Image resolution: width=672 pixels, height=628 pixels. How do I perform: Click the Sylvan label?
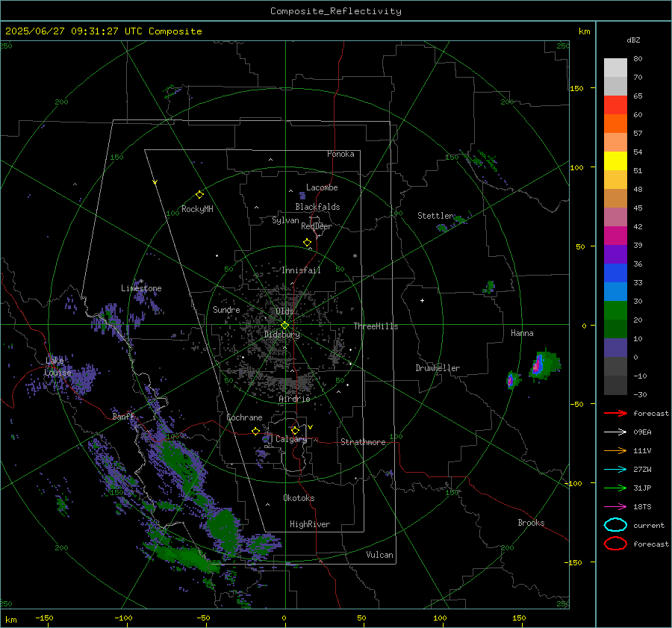[x=285, y=220]
